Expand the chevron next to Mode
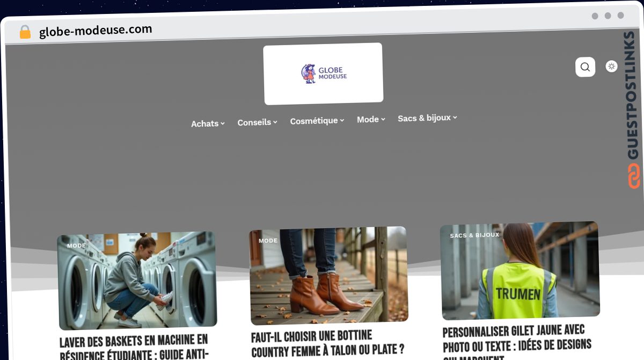The image size is (644, 360). pyautogui.click(x=383, y=119)
